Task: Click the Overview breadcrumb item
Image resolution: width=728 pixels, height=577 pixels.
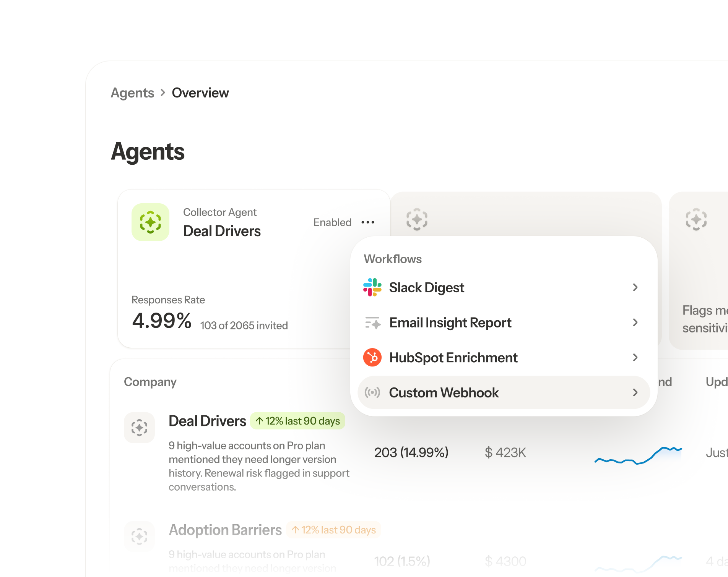Action: point(200,92)
